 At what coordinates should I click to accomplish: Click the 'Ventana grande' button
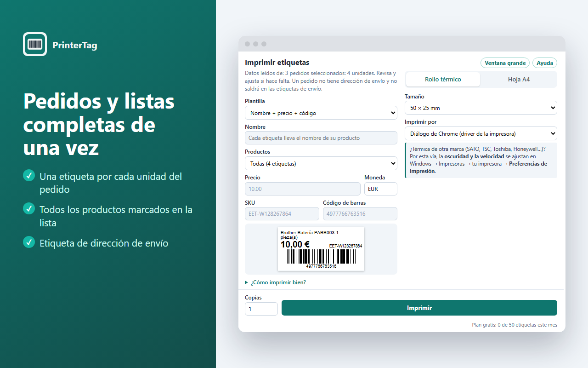click(505, 63)
